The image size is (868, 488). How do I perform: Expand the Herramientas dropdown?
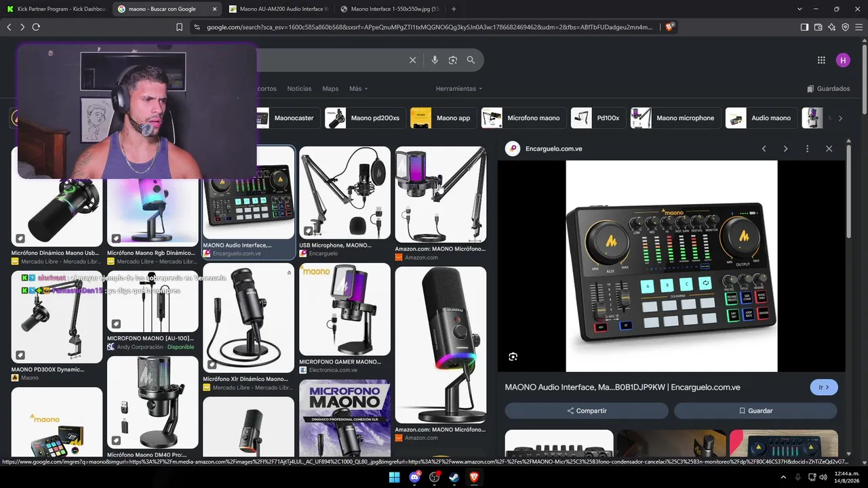[x=459, y=89]
